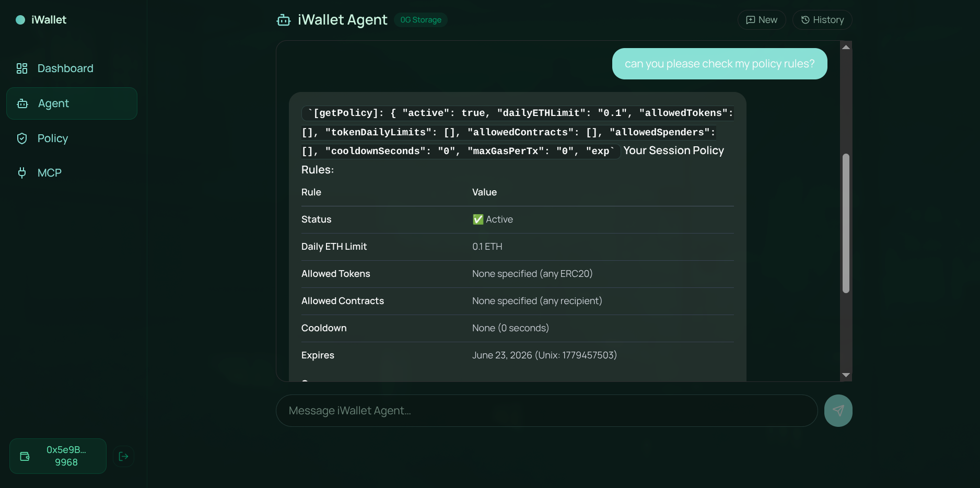This screenshot has width=980, height=488.
Task: Click the getPolicy JSON code block
Action: (x=518, y=132)
